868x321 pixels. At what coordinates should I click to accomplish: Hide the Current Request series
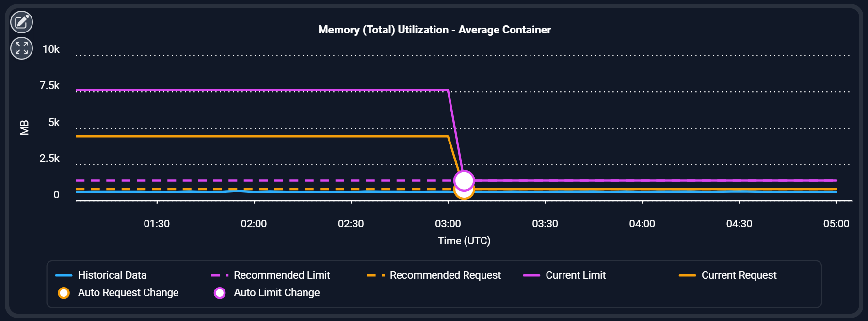click(739, 275)
